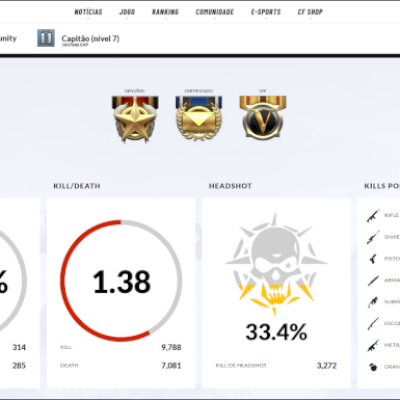
Task: Click the red kill/death ratio ring
Action: pos(121,281)
